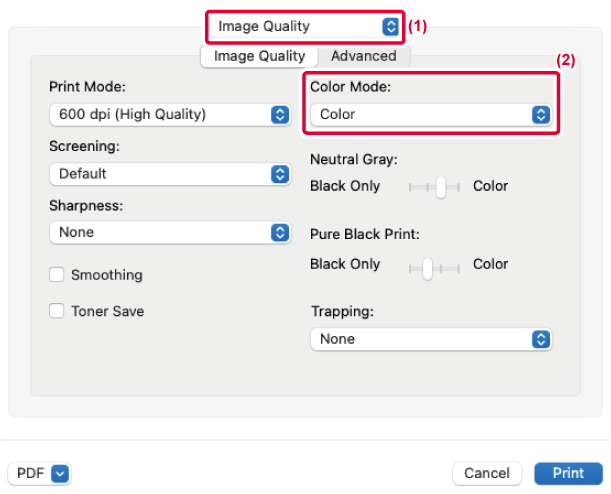Enable the Smoothing checkbox
The height and width of the screenshot is (494, 611).
[x=57, y=275]
